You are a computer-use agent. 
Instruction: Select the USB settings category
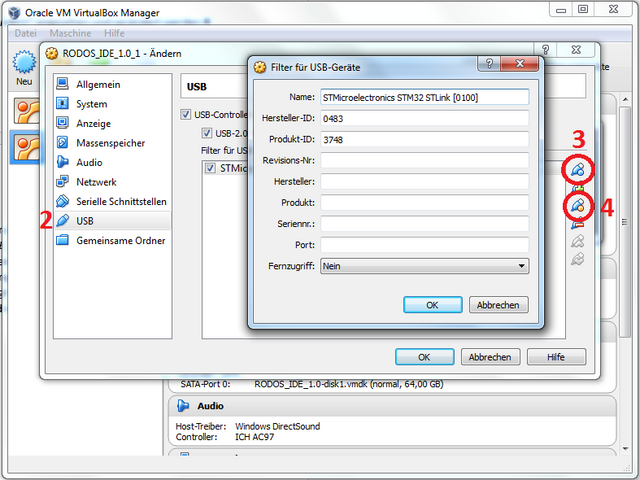(x=112, y=221)
